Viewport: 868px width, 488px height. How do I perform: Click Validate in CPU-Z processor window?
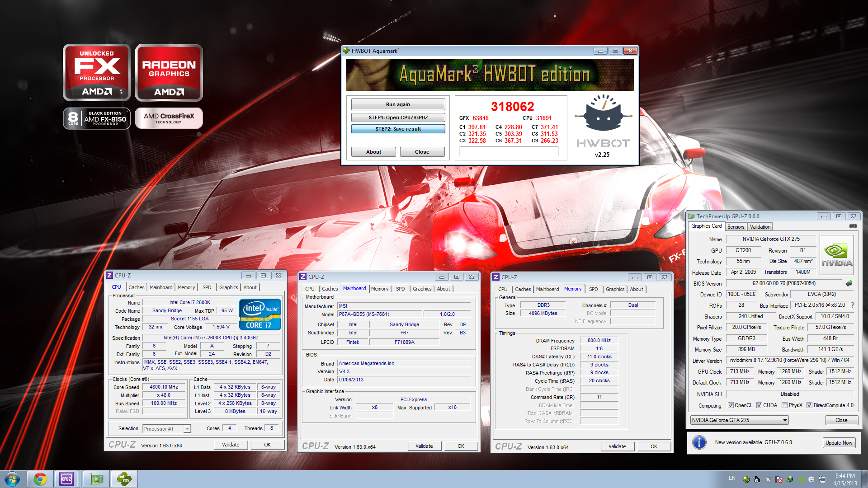(x=231, y=445)
